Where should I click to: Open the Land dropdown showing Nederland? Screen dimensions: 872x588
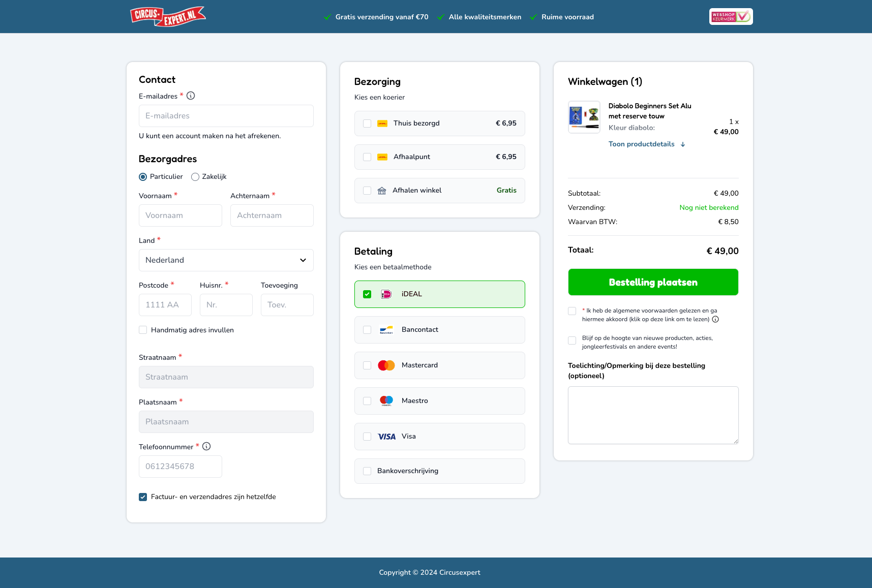click(226, 260)
